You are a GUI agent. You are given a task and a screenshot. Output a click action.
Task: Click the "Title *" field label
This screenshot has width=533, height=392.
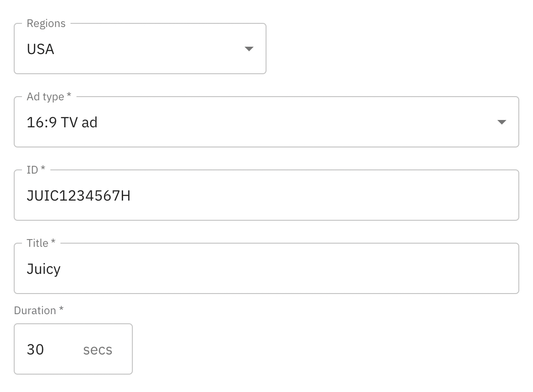[x=41, y=243]
